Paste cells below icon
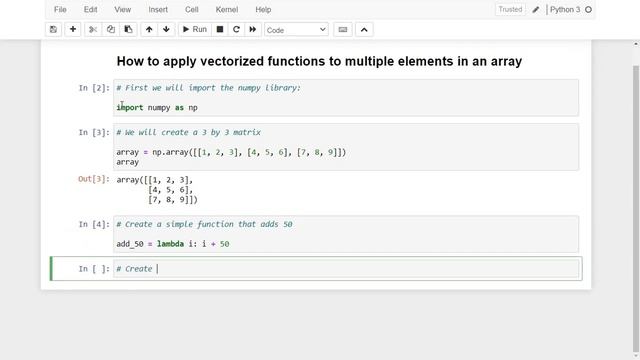The image size is (640, 360). [128, 29]
